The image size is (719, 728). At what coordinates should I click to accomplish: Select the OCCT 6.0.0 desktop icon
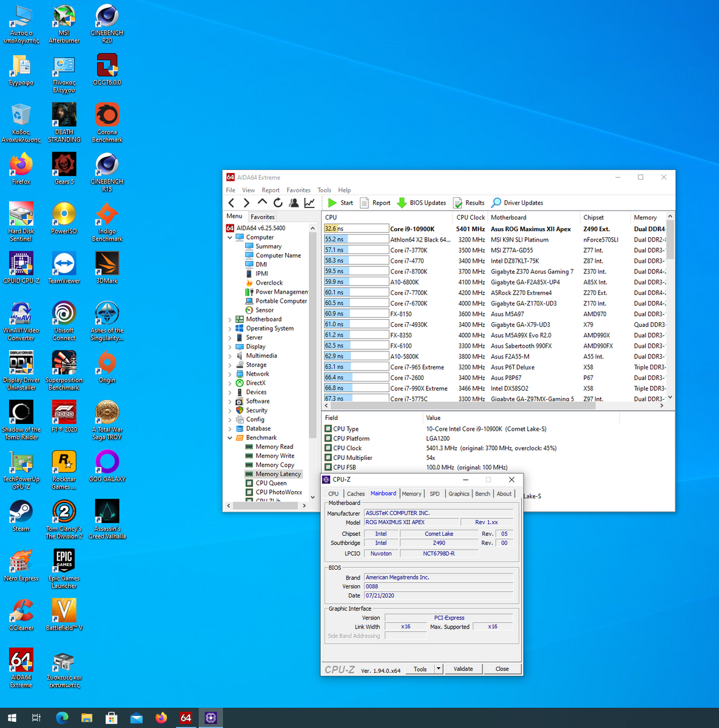pyautogui.click(x=107, y=70)
